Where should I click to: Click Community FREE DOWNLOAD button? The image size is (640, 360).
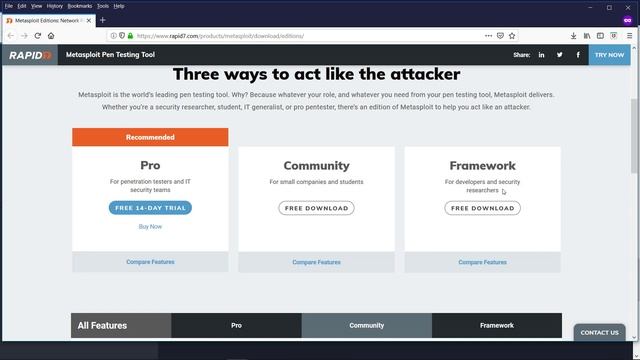[x=316, y=208]
